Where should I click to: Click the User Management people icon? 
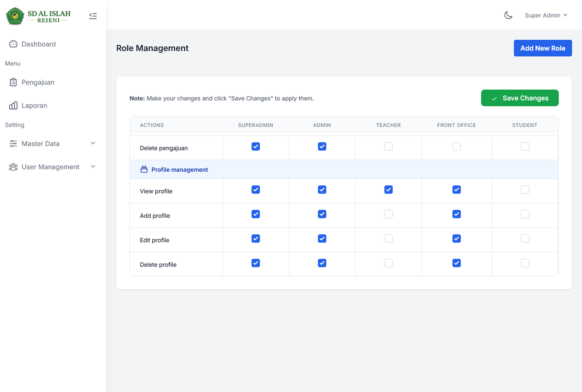13,167
